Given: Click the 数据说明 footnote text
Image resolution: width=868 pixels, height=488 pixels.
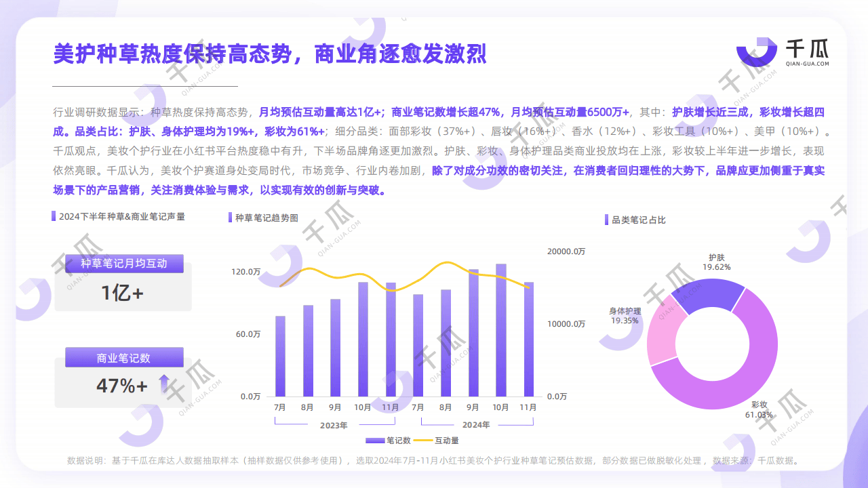Looking at the screenshot, I should (x=434, y=461).
